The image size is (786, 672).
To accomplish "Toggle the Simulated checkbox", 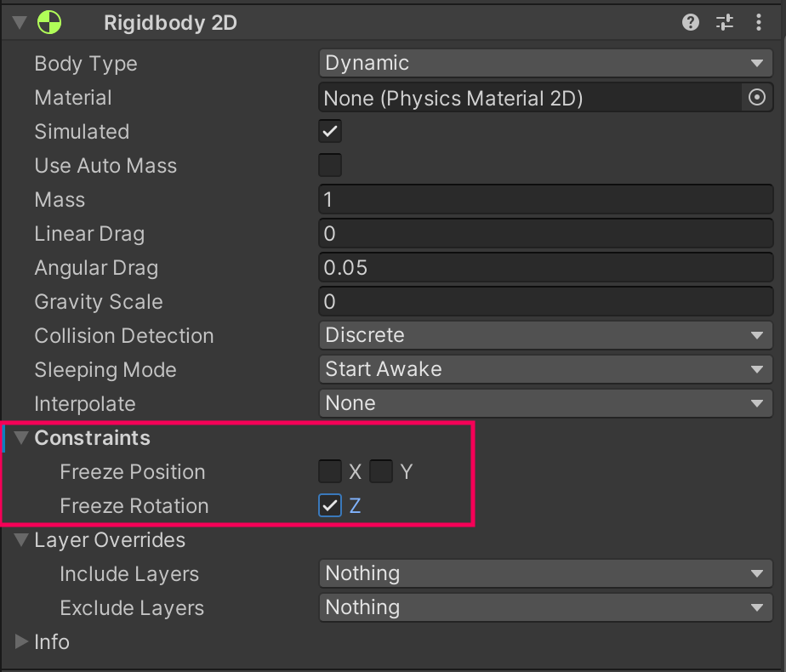I will pyautogui.click(x=330, y=132).
